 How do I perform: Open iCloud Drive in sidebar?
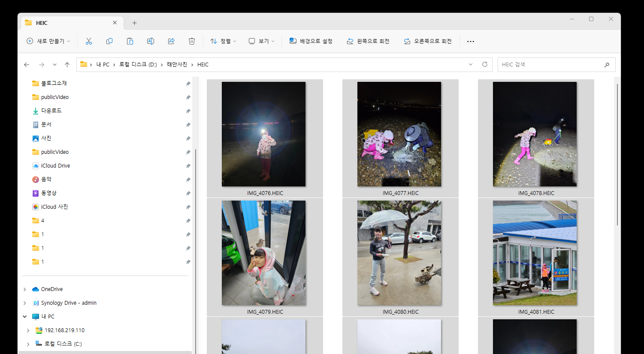click(x=51, y=166)
